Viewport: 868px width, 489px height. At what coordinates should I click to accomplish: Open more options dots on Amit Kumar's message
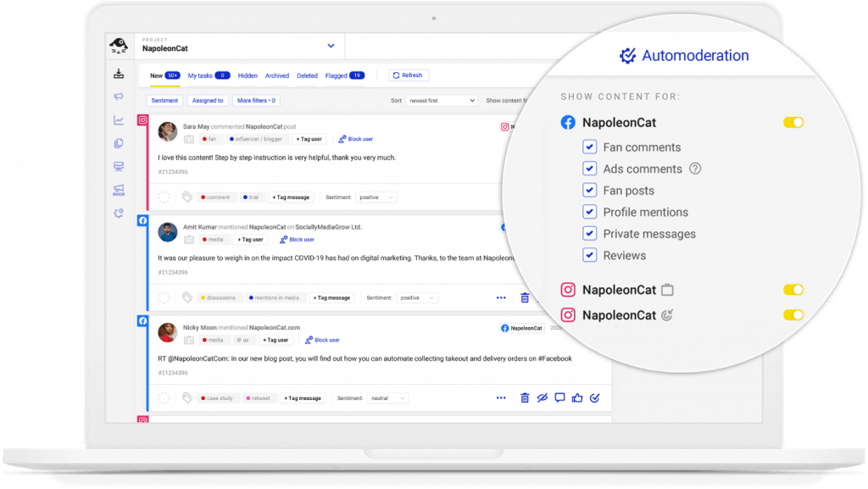(501, 297)
